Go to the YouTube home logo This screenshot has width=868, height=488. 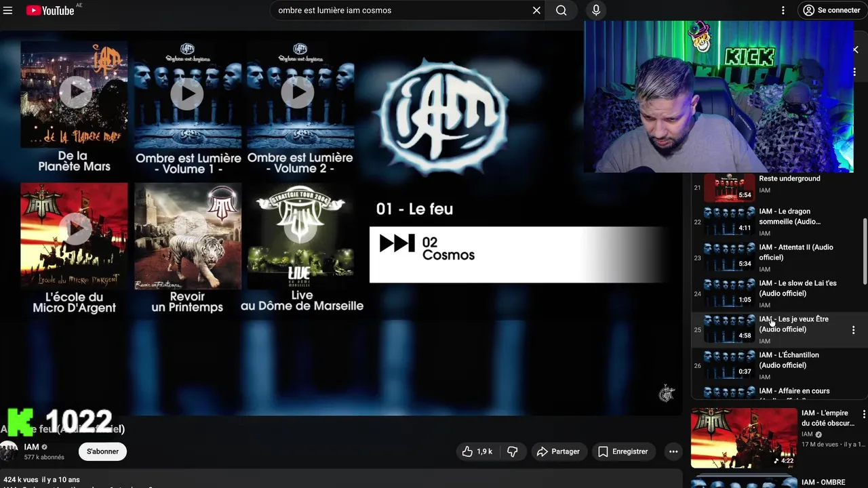click(x=50, y=10)
